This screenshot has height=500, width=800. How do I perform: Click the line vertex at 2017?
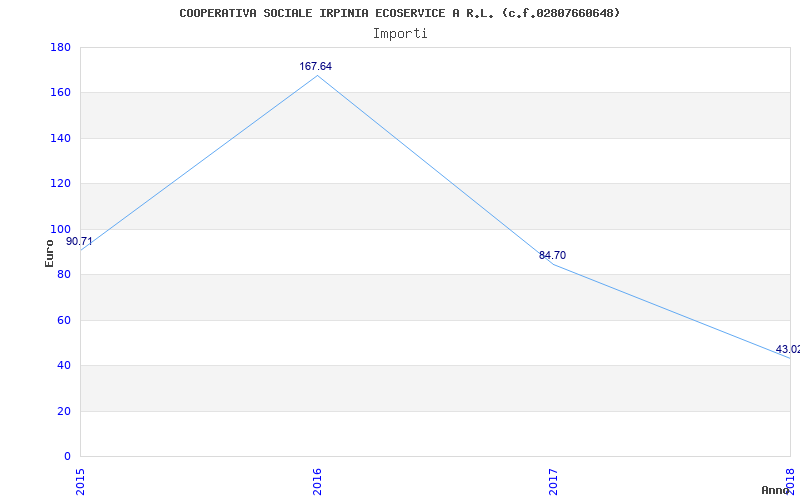(554, 264)
